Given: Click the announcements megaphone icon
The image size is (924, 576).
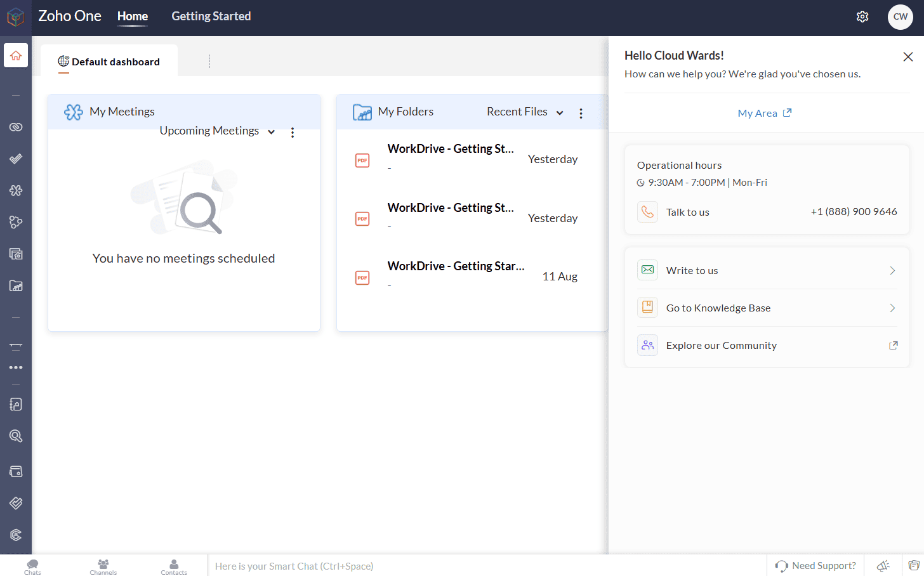Looking at the screenshot, I should point(883,565).
